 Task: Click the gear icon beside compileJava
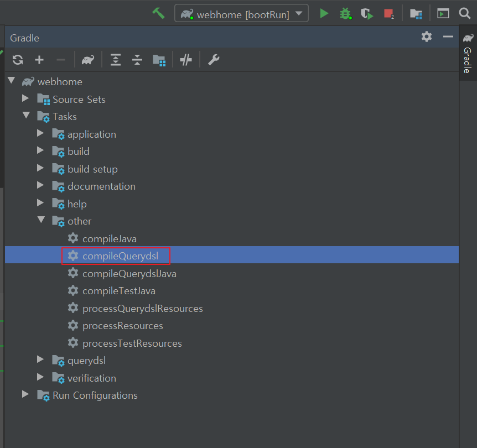point(73,238)
